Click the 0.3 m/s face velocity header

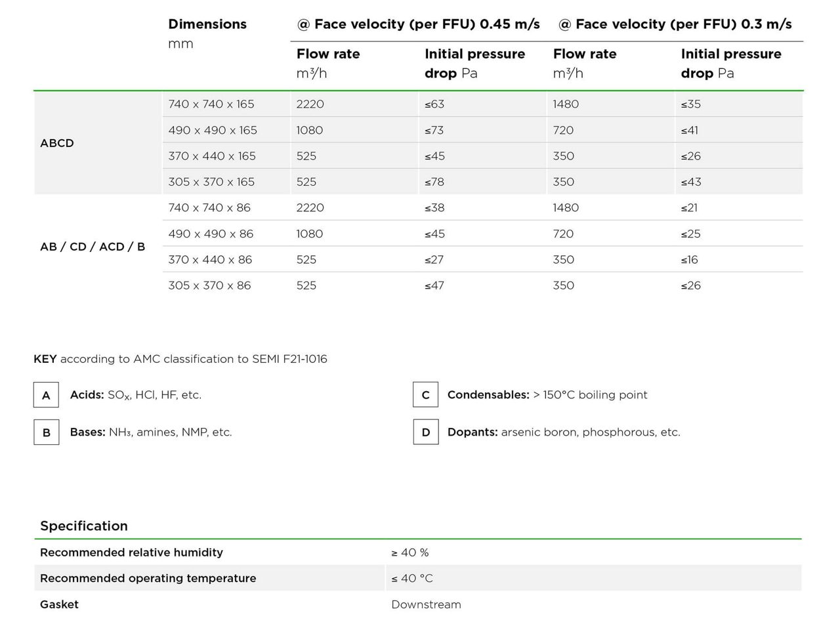pyautogui.click(x=675, y=24)
